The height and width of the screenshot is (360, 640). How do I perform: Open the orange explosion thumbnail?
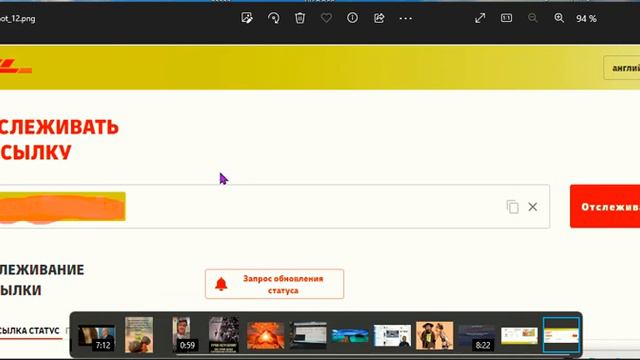pos(265,336)
